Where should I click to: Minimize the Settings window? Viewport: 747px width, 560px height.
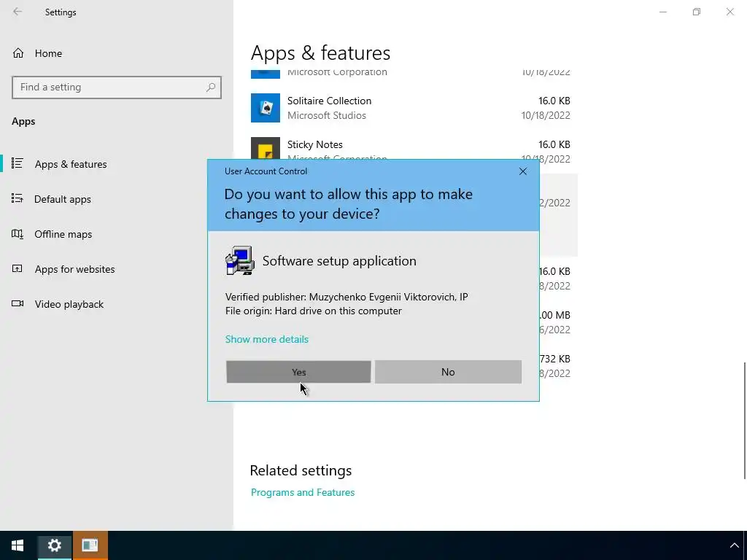click(662, 12)
